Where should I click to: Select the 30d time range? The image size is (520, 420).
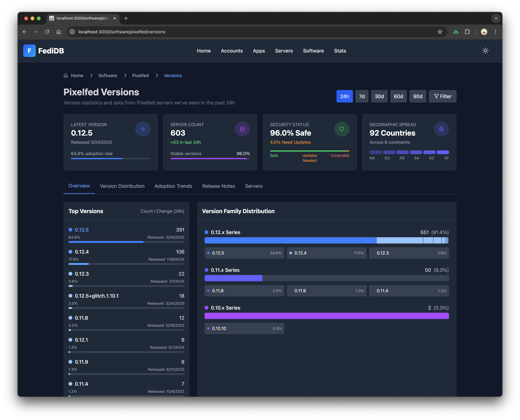[x=379, y=96]
